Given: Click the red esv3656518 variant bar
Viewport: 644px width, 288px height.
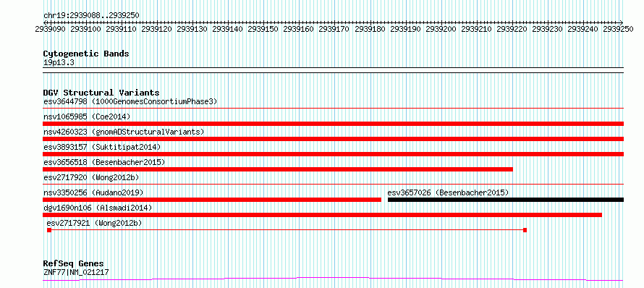Looking at the screenshot, I should point(278,169).
